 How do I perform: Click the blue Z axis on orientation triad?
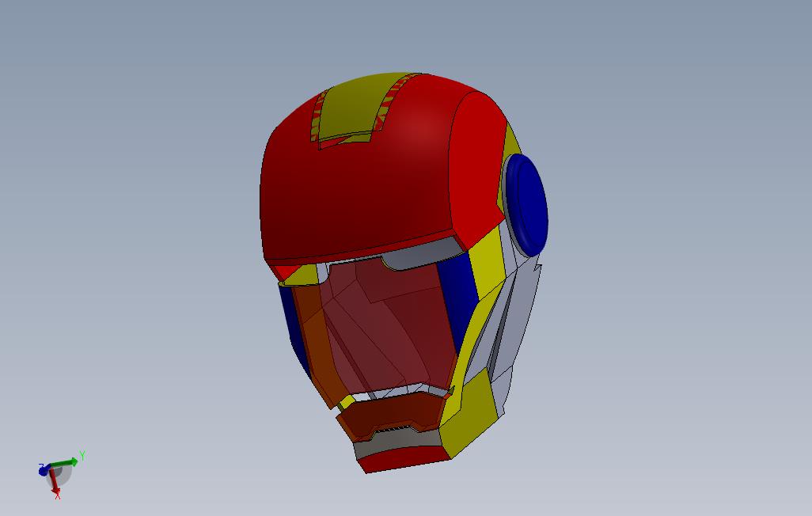coord(44,470)
